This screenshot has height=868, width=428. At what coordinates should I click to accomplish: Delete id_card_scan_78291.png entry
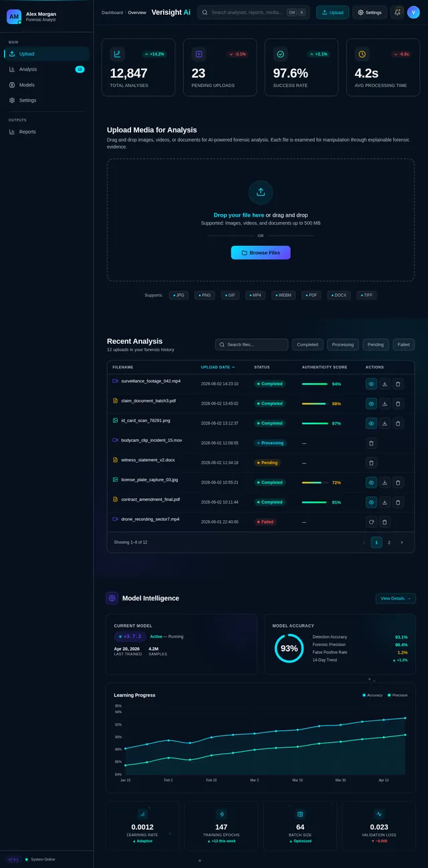coord(398,423)
